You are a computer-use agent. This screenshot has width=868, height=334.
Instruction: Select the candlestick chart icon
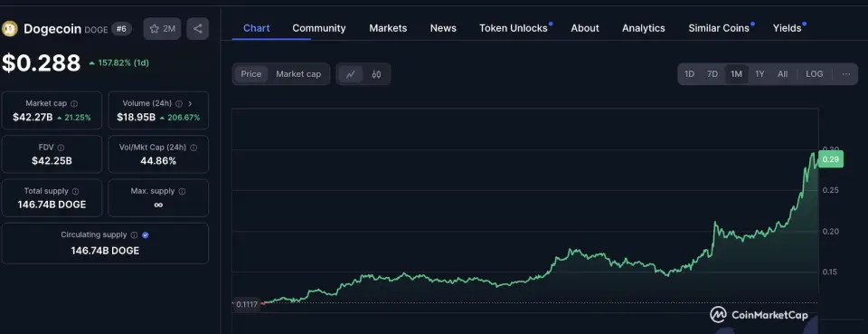pos(376,74)
